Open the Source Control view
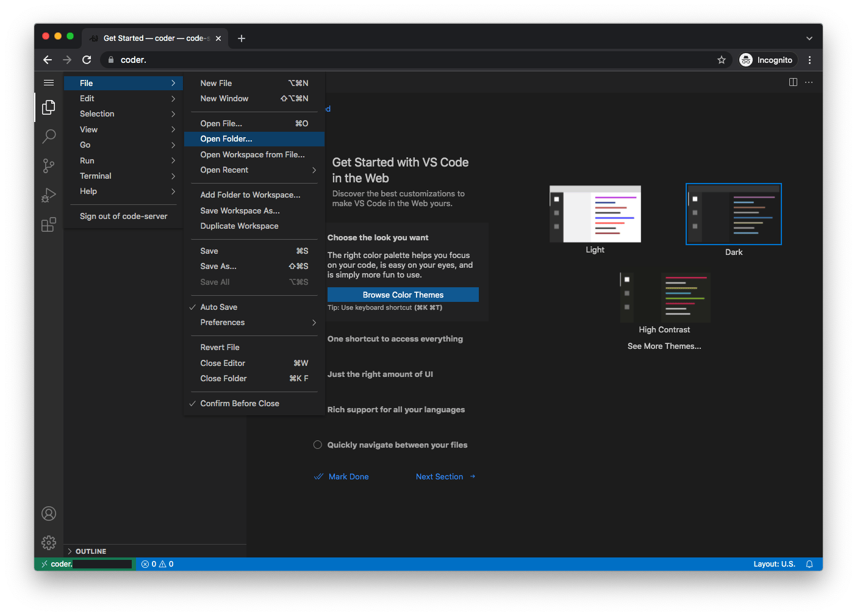857x616 pixels. tap(49, 166)
